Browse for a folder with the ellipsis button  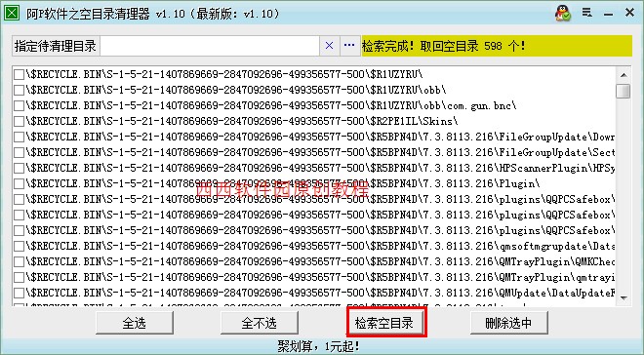[349, 46]
